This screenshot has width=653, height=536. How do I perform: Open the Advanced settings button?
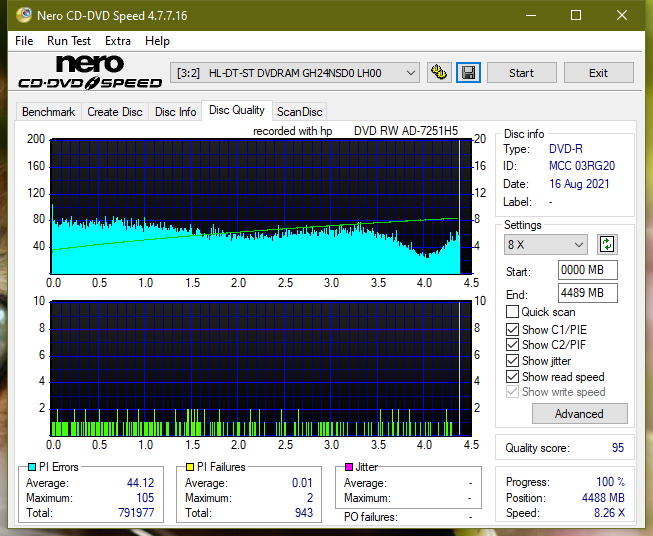tap(579, 414)
